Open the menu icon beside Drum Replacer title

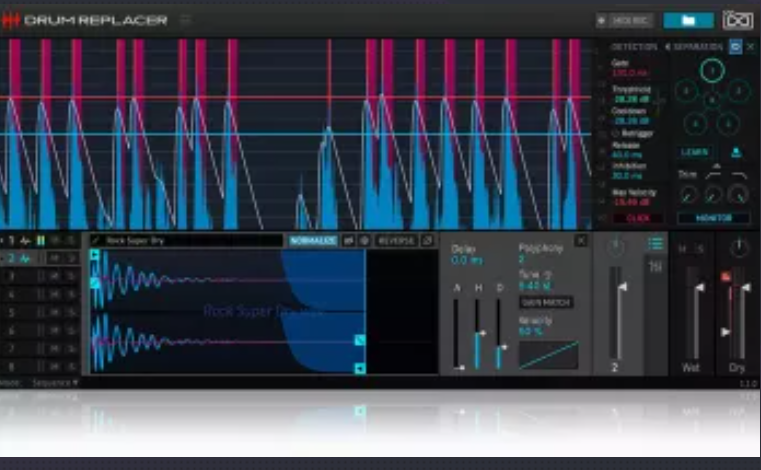pyautogui.click(x=186, y=20)
